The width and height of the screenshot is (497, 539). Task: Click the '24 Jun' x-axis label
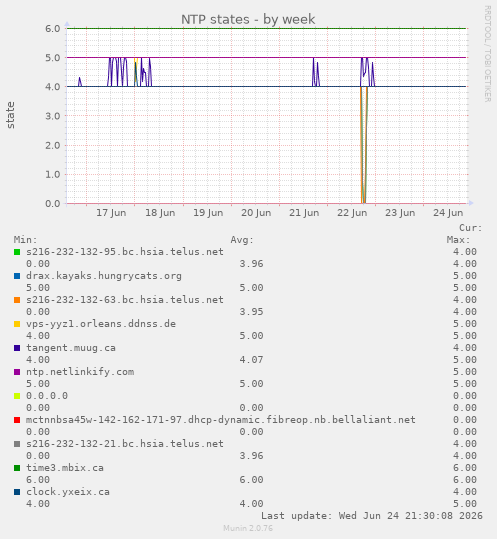point(448,213)
